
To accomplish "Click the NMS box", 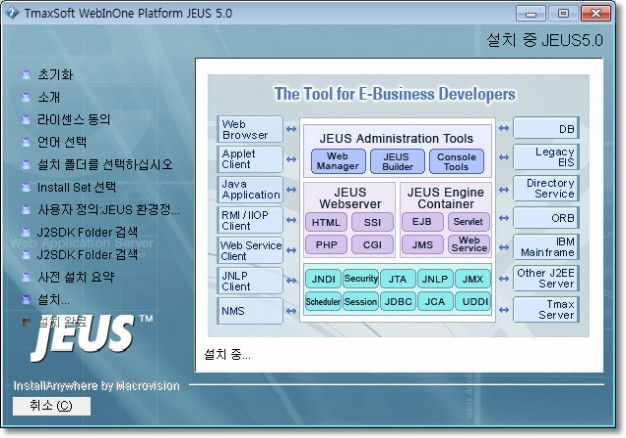I will pos(250,311).
